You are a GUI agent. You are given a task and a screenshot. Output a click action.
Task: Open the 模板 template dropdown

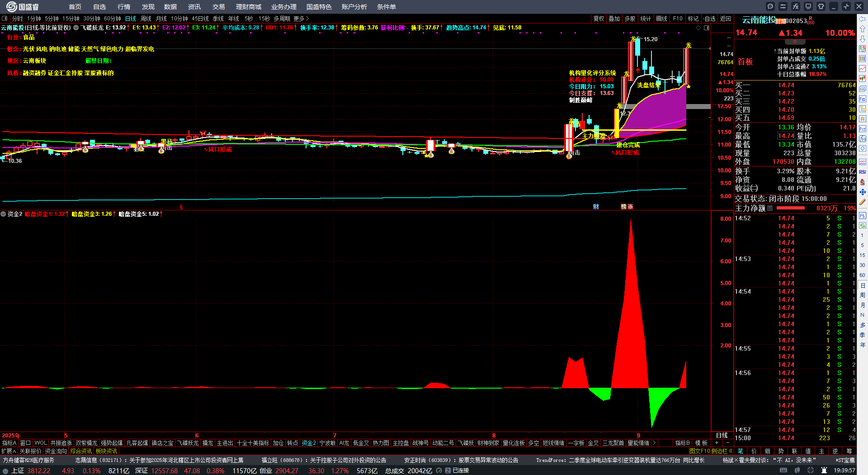[x=701, y=443]
